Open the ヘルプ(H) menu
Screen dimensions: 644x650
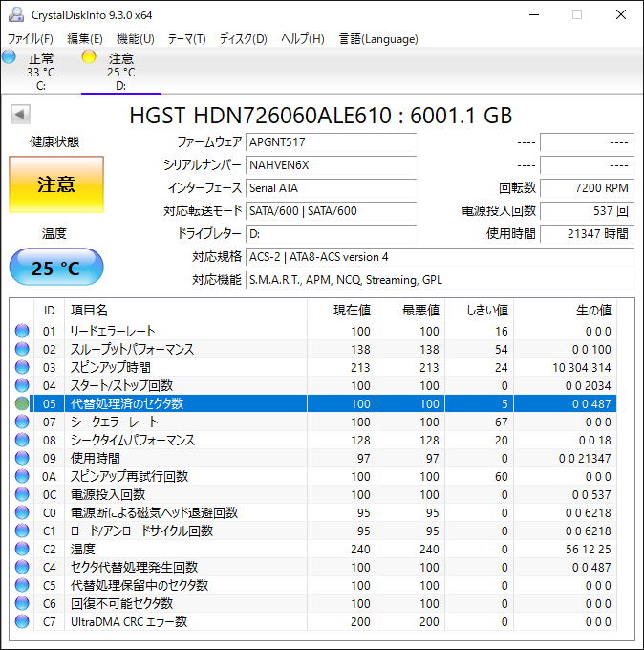(x=303, y=39)
